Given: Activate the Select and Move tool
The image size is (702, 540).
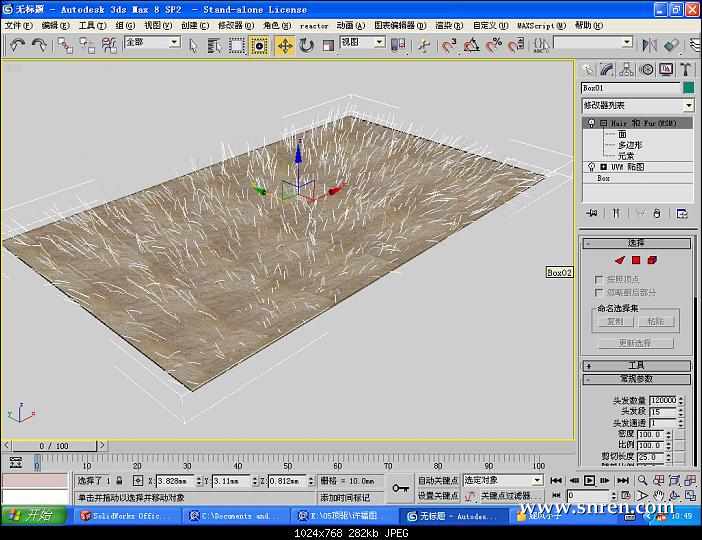Looking at the screenshot, I should coord(284,45).
